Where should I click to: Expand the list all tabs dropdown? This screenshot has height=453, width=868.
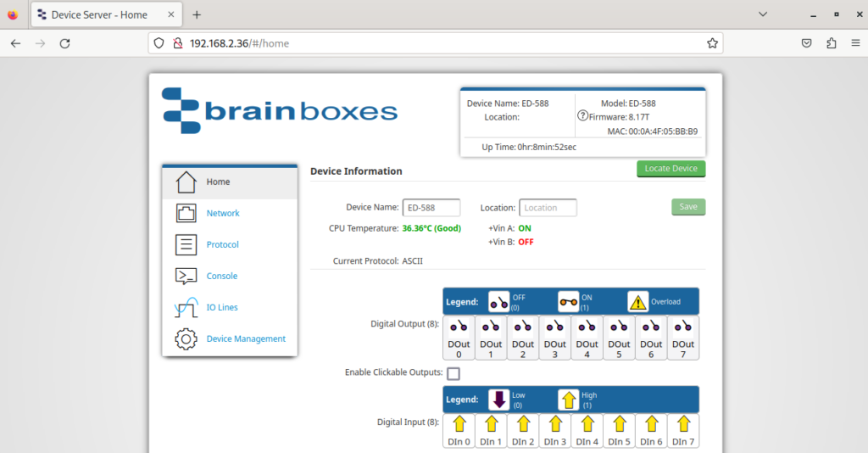(763, 14)
